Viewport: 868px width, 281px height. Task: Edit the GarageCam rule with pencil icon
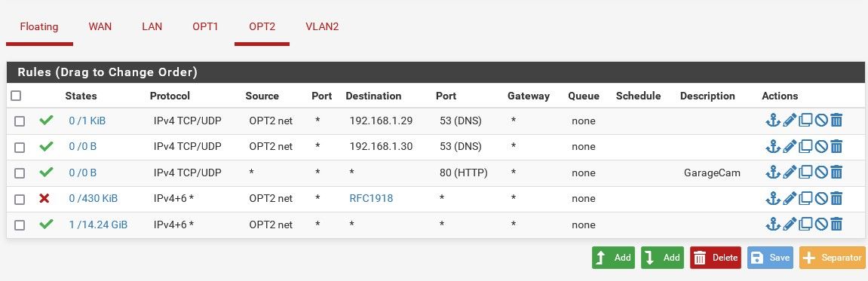790,173
